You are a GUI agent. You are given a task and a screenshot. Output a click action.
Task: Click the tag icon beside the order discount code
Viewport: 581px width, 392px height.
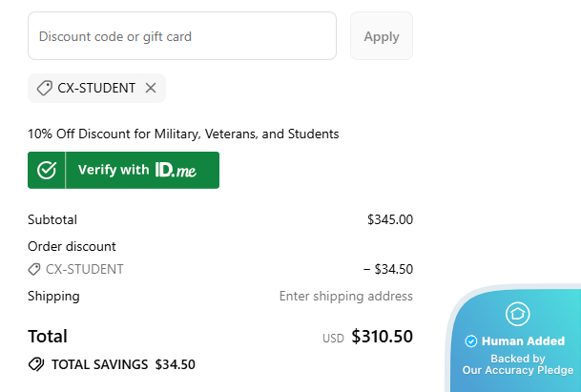tap(34, 269)
